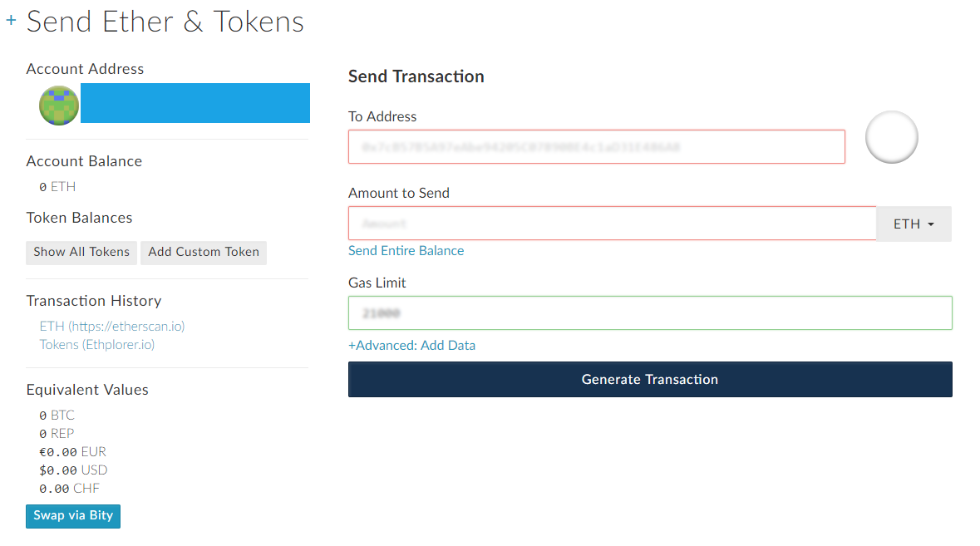Select the 0 ETH account balance value

pyautogui.click(x=57, y=187)
